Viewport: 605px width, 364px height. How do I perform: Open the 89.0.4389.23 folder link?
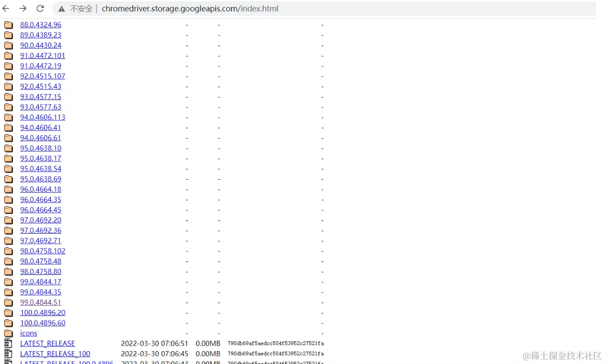tap(41, 35)
